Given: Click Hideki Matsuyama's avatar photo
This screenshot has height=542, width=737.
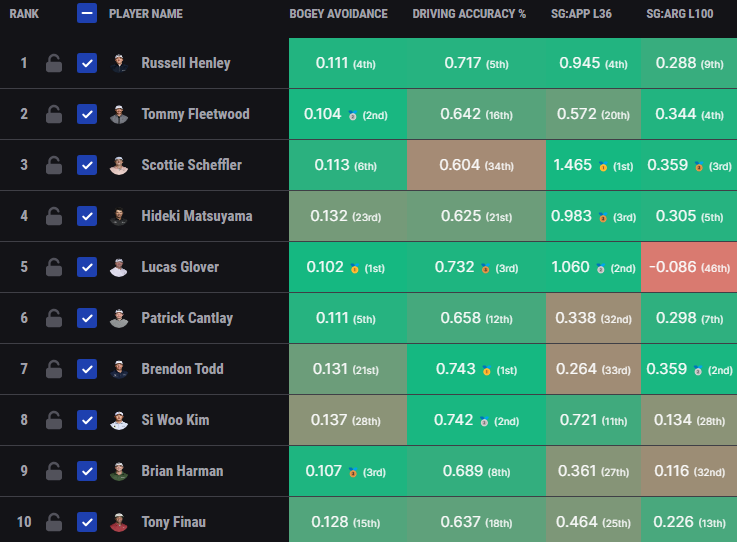Looking at the screenshot, I should [x=119, y=216].
